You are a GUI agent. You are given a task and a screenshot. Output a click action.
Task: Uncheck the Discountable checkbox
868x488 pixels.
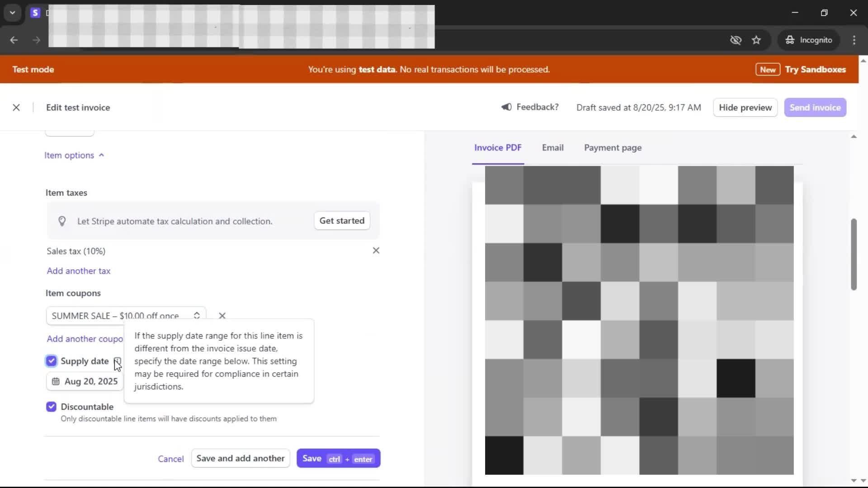click(x=51, y=407)
